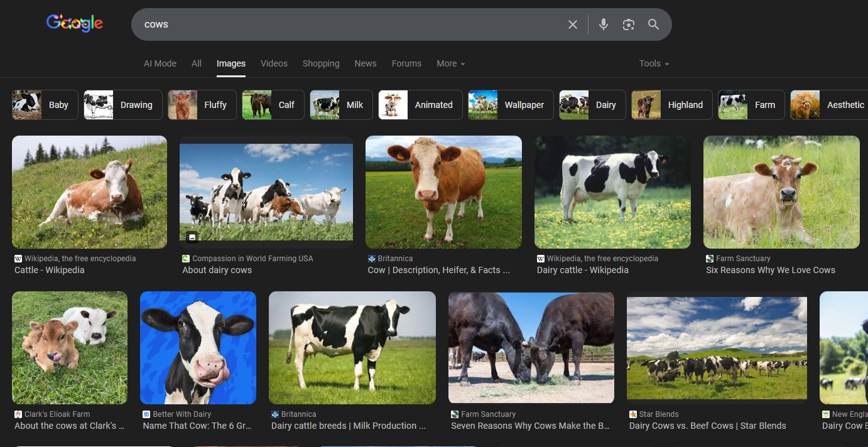This screenshot has width=868, height=447.
Task: Start voice search with microphone icon
Action: pos(603,24)
